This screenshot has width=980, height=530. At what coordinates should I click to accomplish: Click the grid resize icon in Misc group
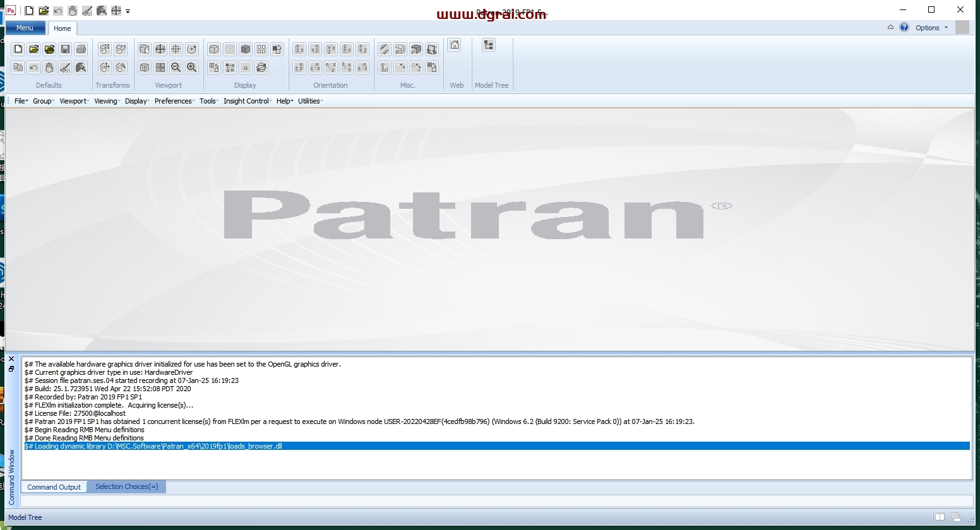tap(432, 68)
